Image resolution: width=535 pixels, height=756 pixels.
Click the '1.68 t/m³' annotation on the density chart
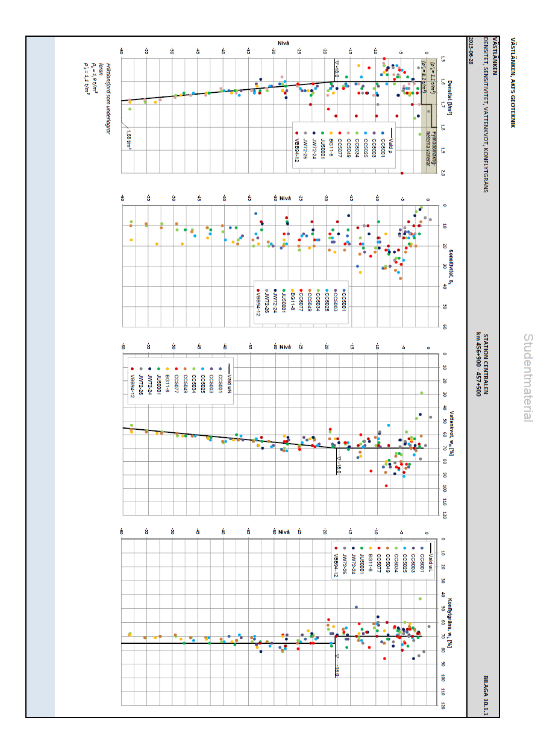(x=130, y=140)
